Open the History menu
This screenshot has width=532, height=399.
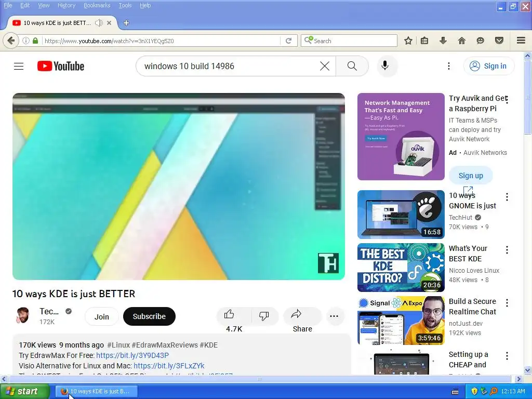(66, 5)
